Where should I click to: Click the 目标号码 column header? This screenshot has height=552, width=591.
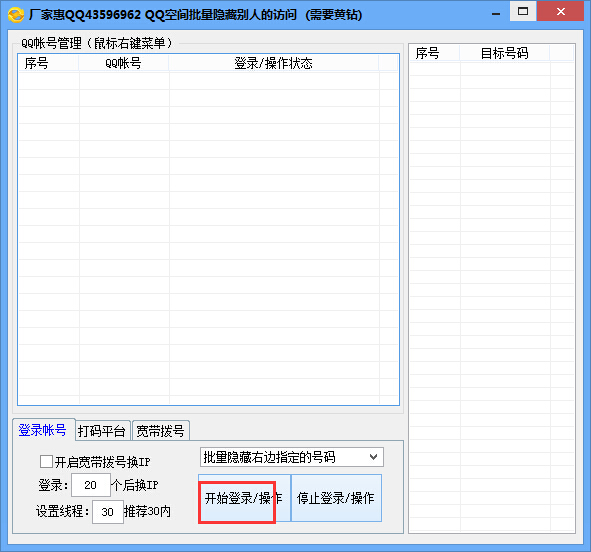coord(505,53)
